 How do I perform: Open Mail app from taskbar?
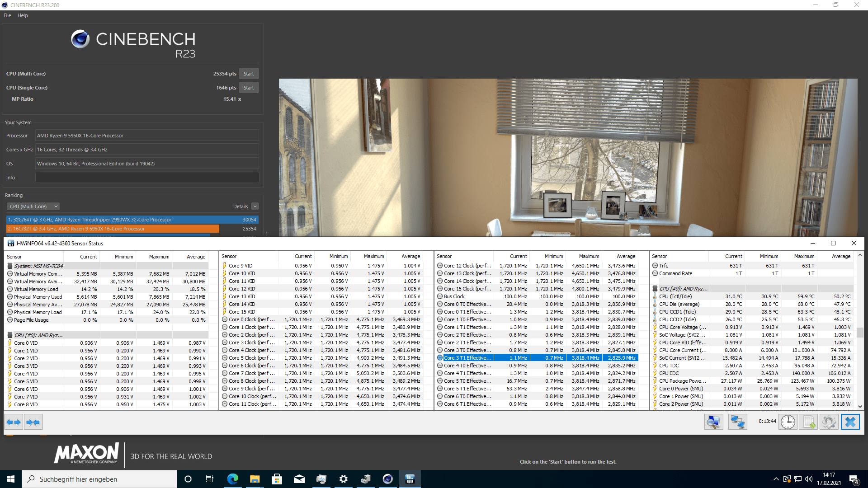tap(299, 479)
